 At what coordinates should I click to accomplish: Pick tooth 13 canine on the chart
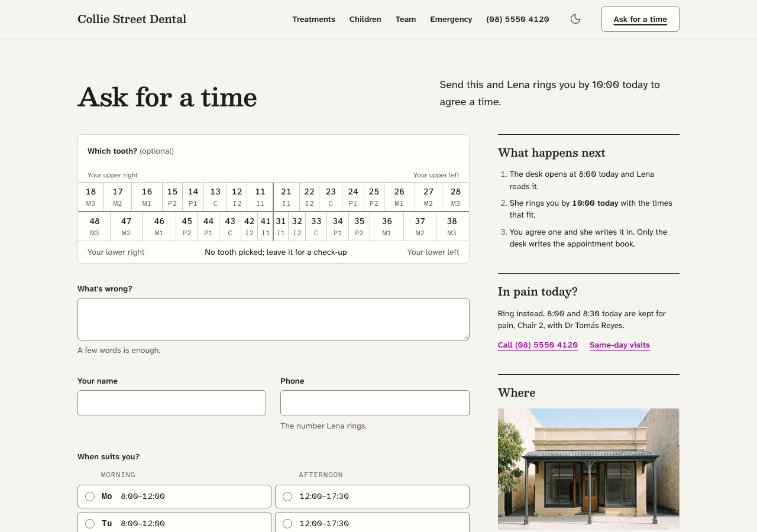pyautogui.click(x=215, y=197)
